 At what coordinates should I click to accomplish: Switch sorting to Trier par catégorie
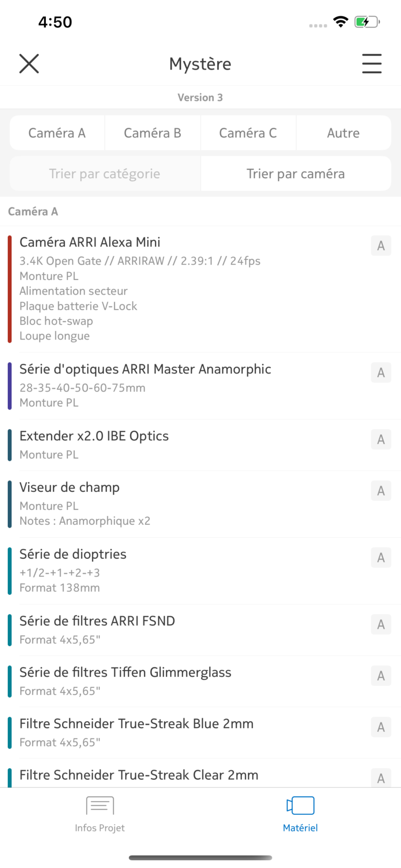point(105,174)
